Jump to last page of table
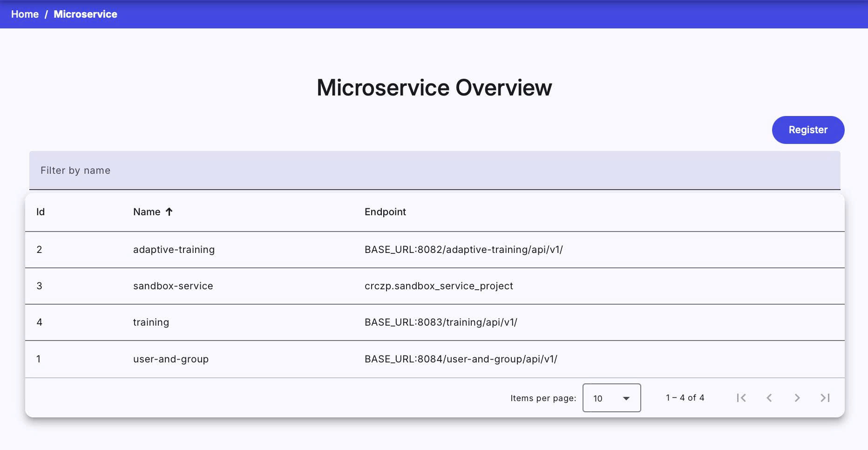 pos(825,398)
